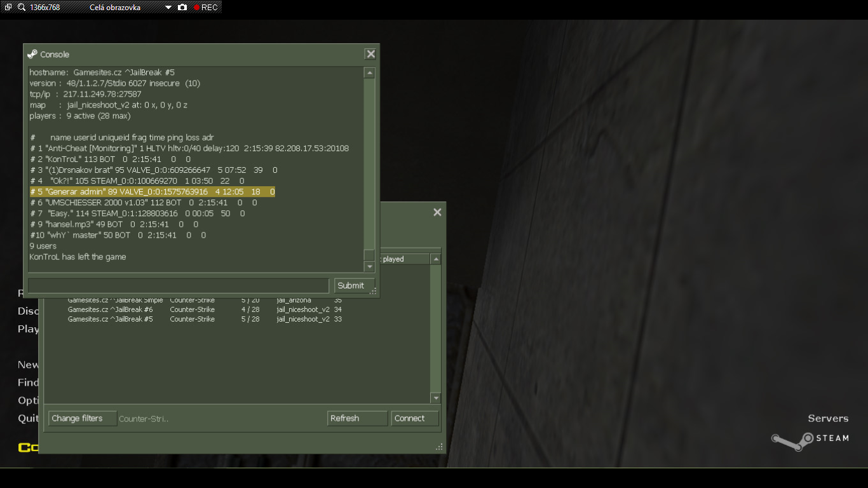
Task: Click the Submit button in the console
Action: point(354,285)
